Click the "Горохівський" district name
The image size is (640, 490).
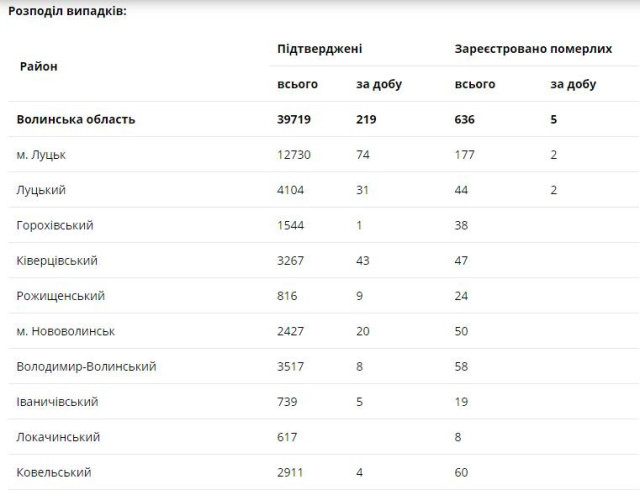61,225
